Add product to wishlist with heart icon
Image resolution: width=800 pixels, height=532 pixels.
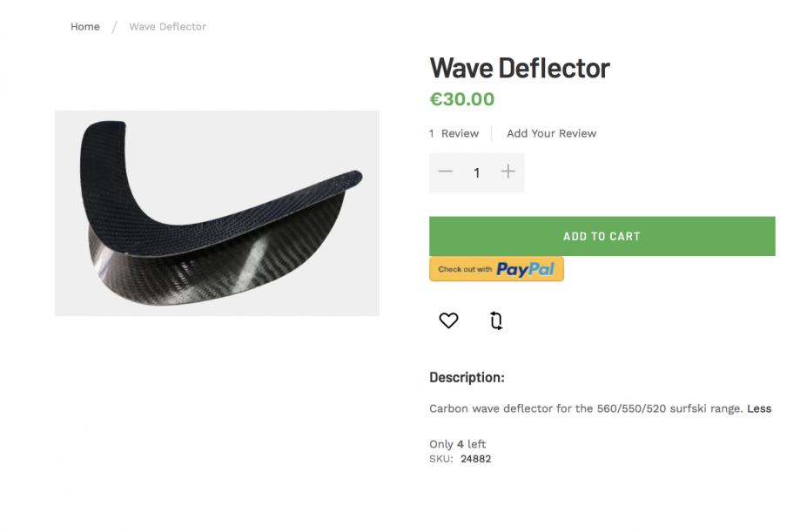click(448, 321)
